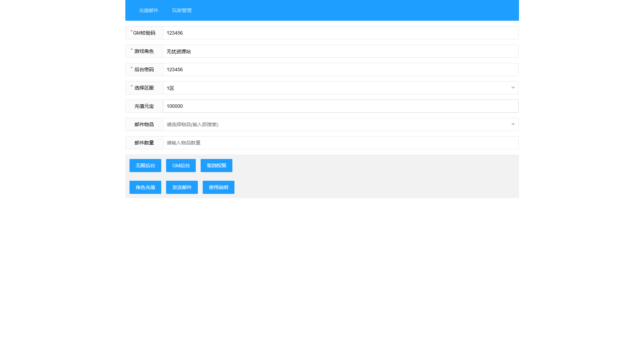Switch to the 玩家管理 tab
The height and width of the screenshot is (348, 644).
click(x=182, y=10)
